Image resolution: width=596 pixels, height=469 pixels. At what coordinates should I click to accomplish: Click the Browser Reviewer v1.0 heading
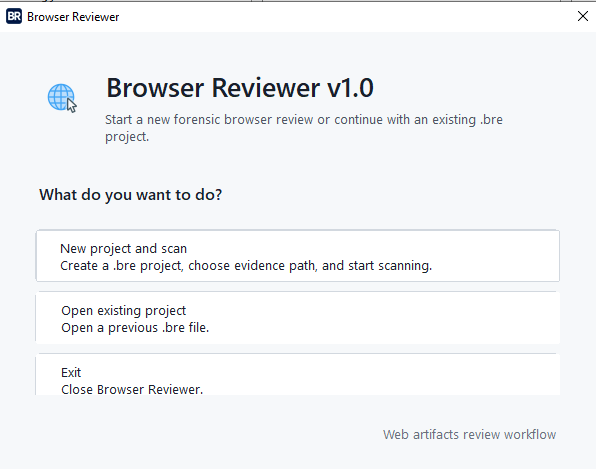tap(240, 88)
